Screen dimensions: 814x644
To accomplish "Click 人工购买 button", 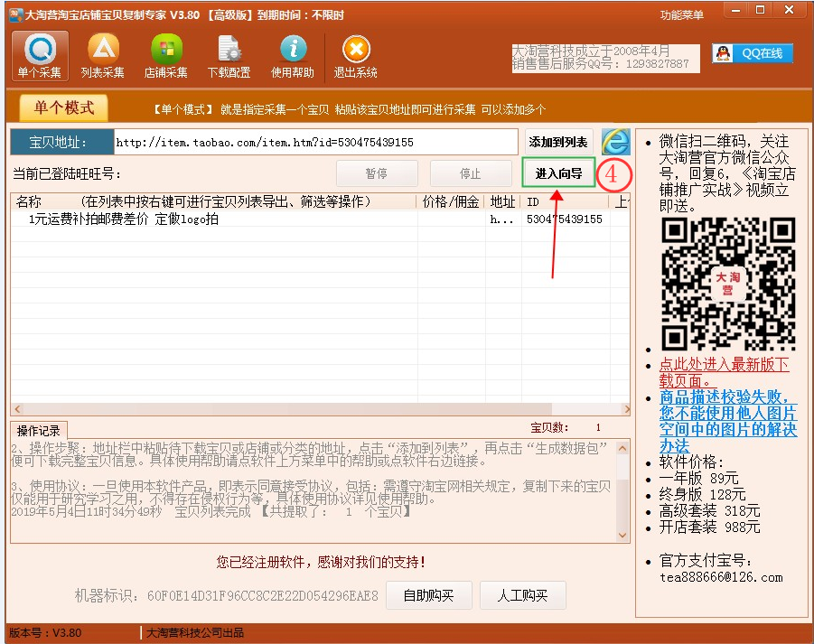I will 523,595.
